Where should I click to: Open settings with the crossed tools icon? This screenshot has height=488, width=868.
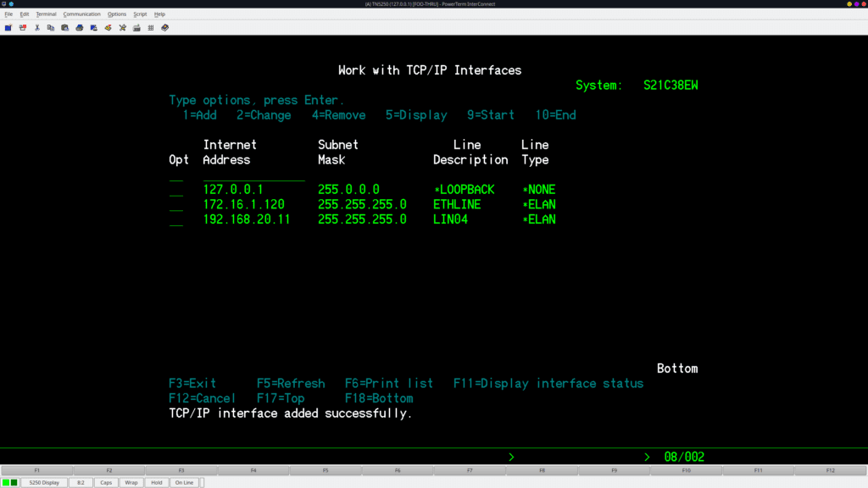[122, 28]
